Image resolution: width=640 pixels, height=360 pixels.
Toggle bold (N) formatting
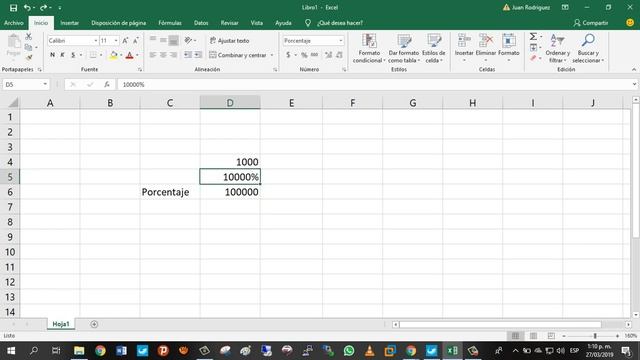click(x=52, y=55)
